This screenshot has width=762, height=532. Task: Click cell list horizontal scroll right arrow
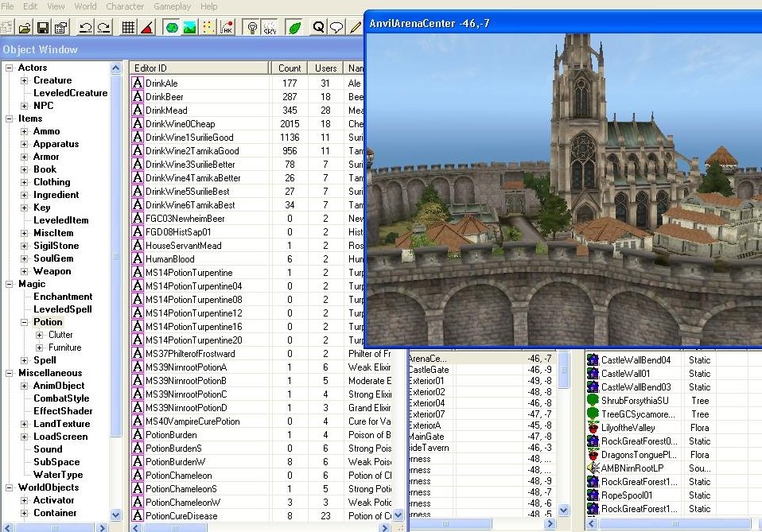coord(550,524)
